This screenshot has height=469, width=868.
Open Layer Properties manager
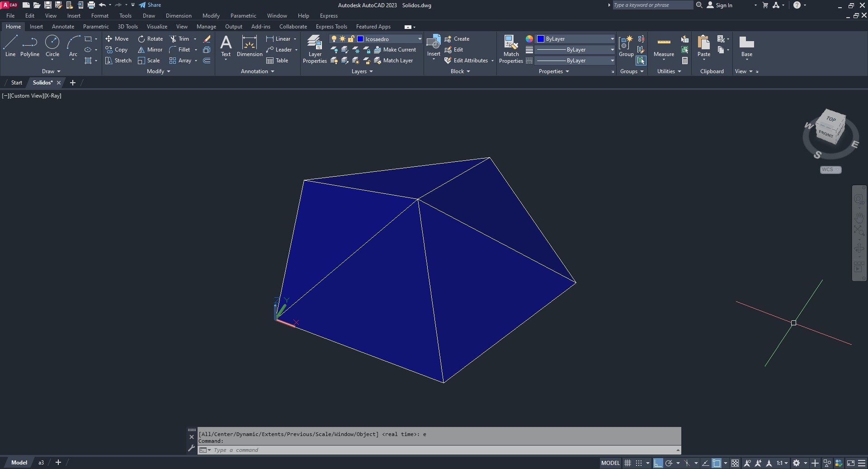coord(315,49)
